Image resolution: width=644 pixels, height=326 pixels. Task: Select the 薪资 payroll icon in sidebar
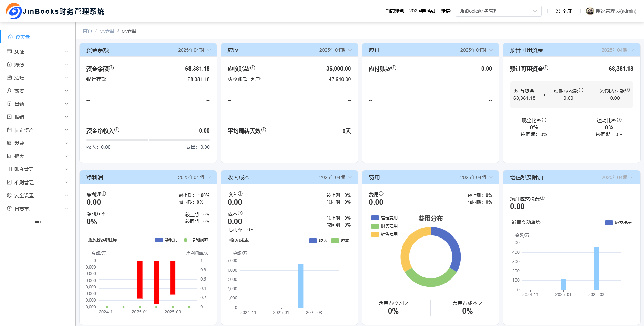9,91
